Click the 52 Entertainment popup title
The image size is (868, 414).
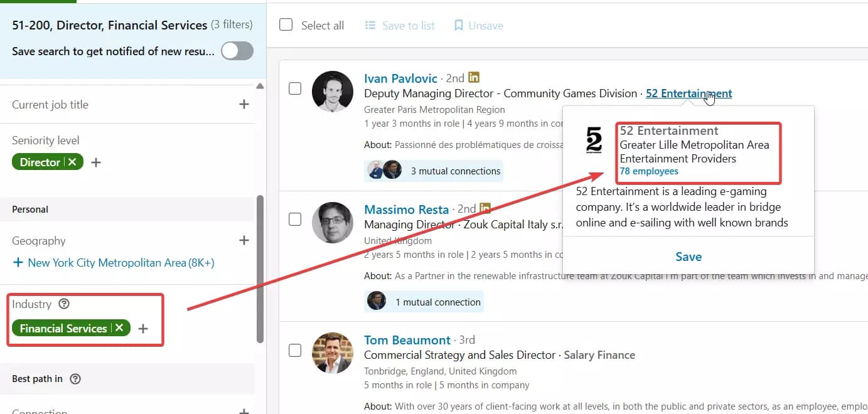click(x=669, y=131)
